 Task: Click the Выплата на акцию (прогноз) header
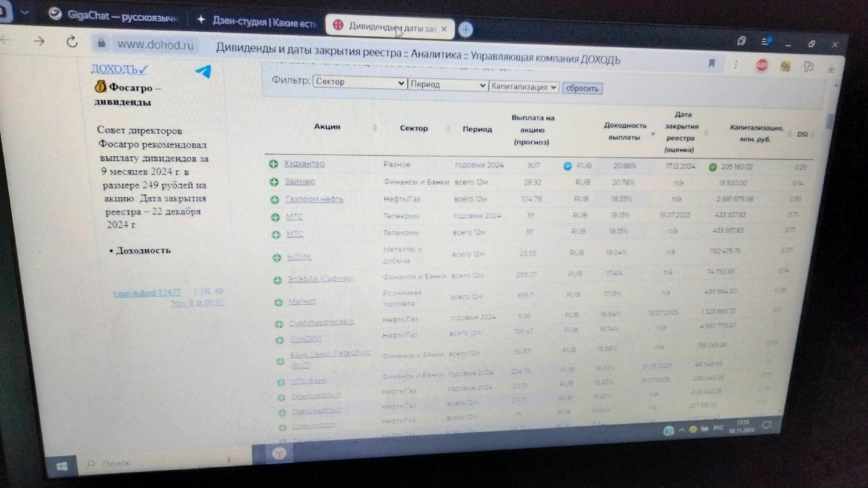[x=532, y=130]
